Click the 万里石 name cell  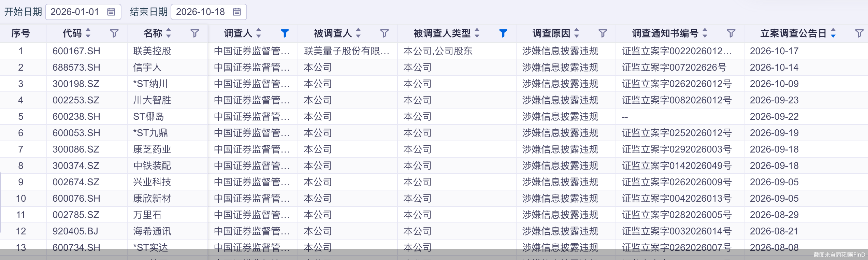[x=147, y=215]
